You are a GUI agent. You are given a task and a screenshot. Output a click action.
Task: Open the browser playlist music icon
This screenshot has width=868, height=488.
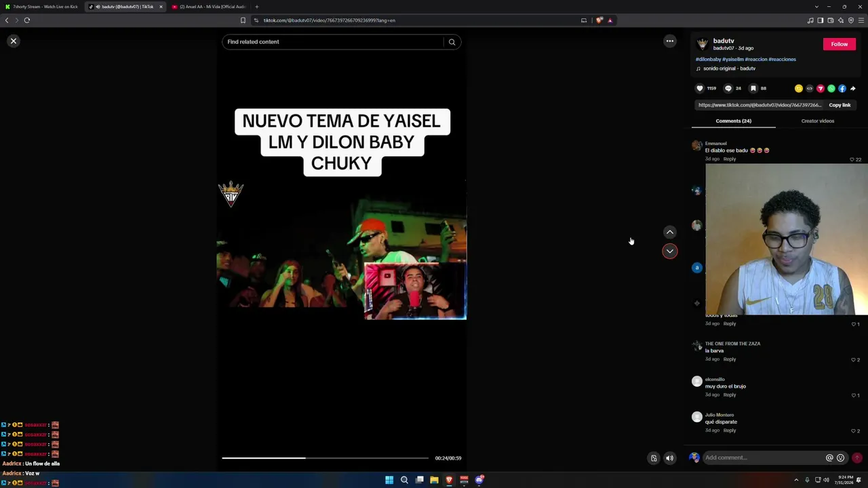point(810,20)
